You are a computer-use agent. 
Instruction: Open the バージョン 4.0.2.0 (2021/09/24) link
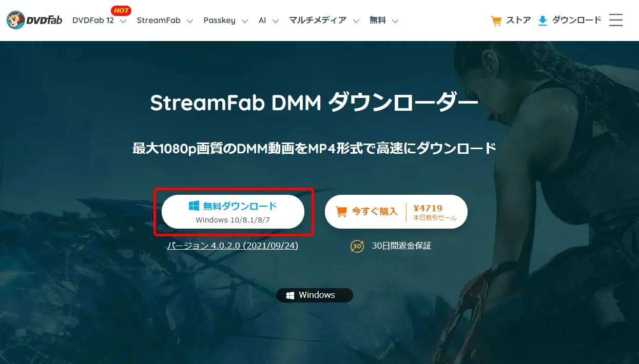tap(233, 246)
